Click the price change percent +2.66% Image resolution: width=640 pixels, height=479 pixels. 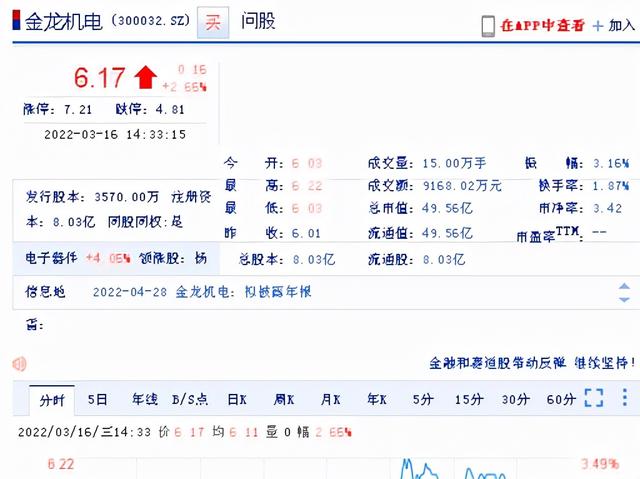(x=184, y=87)
